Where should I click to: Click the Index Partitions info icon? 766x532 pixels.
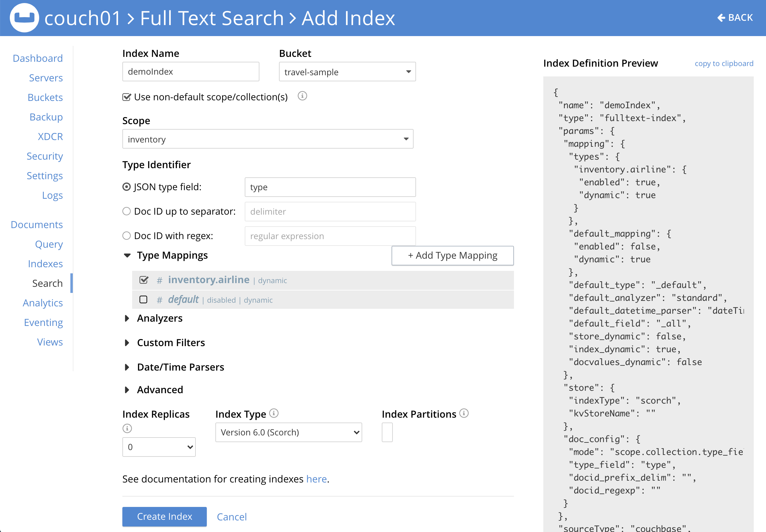click(x=464, y=413)
